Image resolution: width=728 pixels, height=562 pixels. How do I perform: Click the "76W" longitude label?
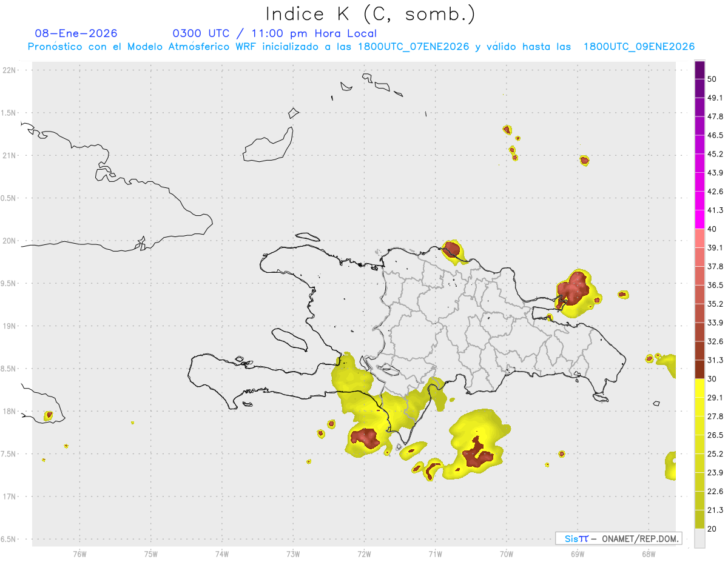coord(79,554)
